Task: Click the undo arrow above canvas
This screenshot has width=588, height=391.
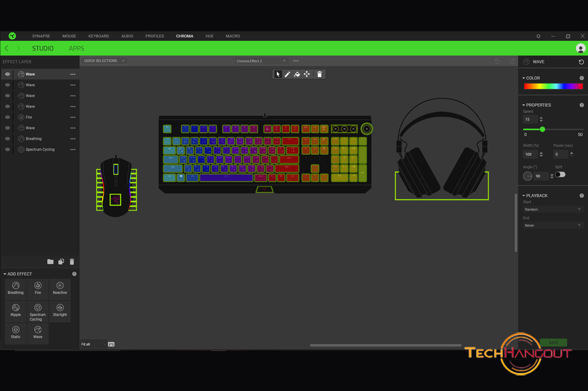Action: tap(497, 61)
